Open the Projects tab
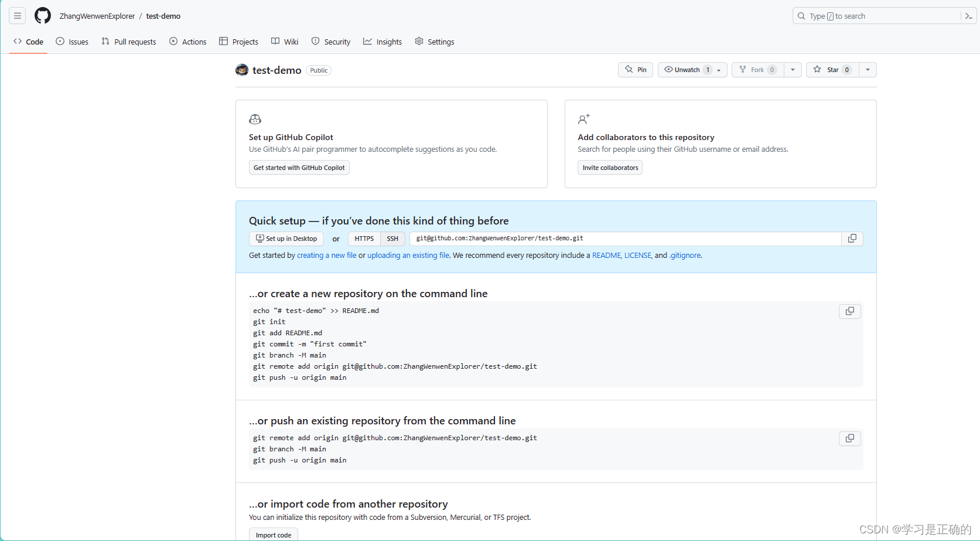 pyautogui.click(x=238, y=42)
